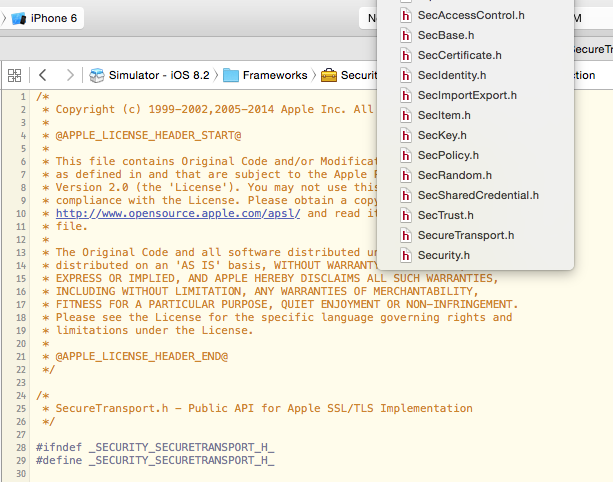Click the header icon beside SecItem.h
Screen dimensions: 613x482
(406, 115)
